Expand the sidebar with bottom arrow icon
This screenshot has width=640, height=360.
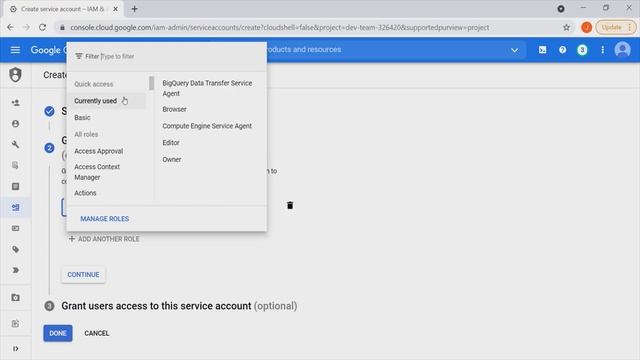(16, 349)
